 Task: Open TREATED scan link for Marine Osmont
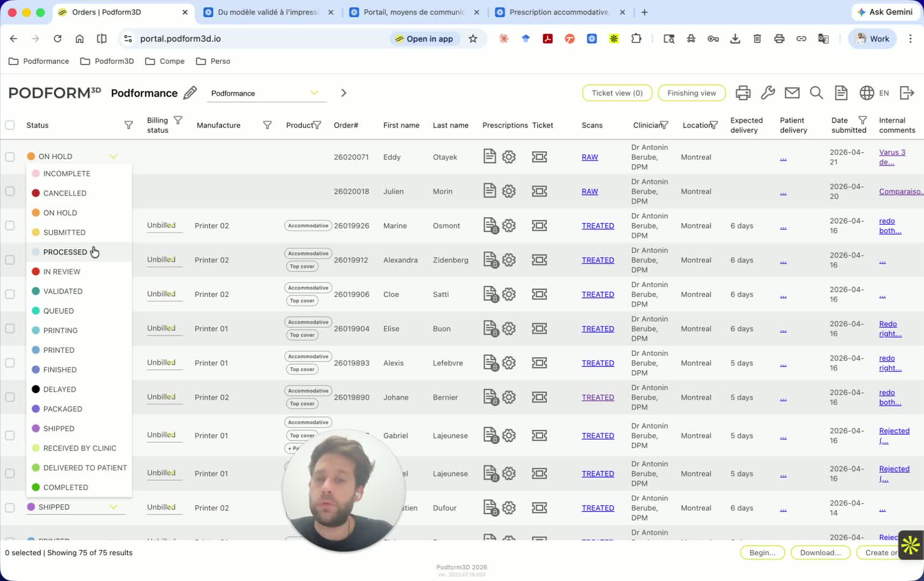point(598,226)
